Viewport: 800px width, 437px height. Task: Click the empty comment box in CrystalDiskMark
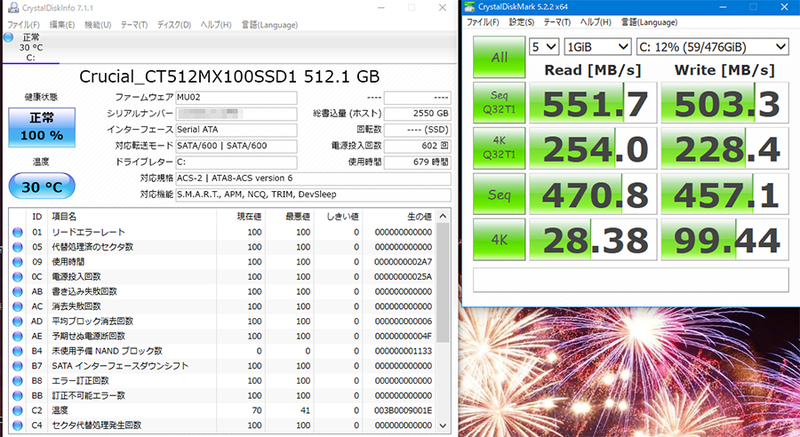point(631,279)
